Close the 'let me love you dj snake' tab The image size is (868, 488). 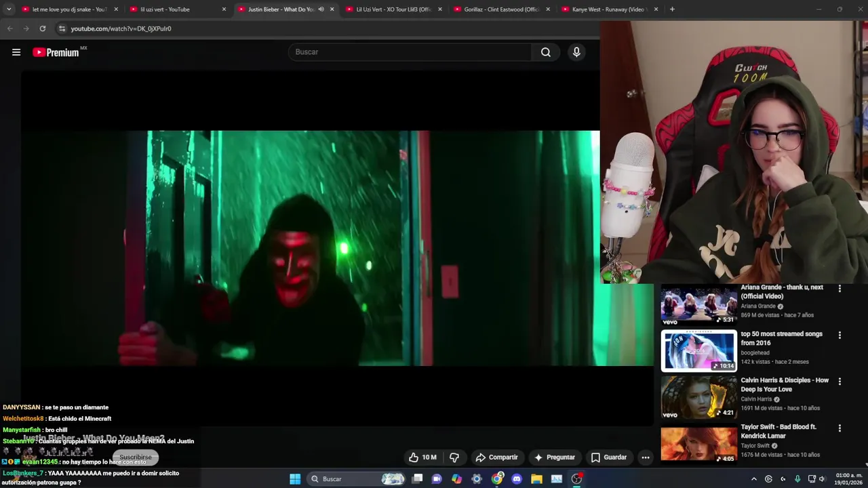click(116, 9)
